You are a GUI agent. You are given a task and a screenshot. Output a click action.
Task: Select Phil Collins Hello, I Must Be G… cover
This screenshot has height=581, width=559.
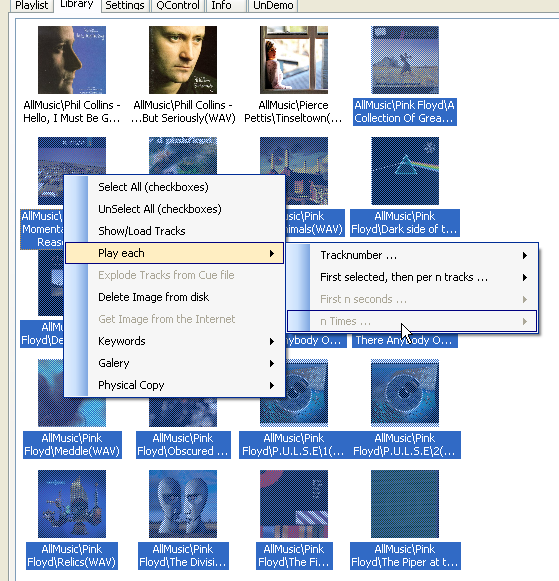click(x=72, y=60)
